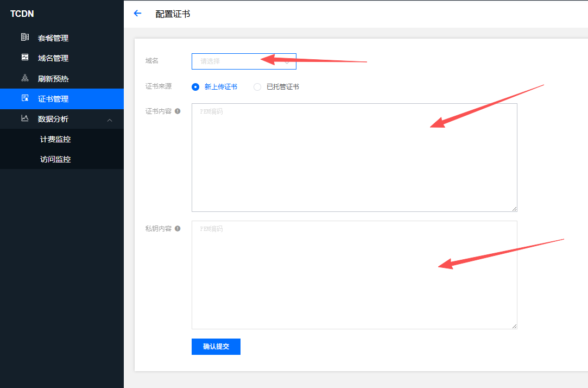The width and height of the screenshot is (588, 388).
Task: Go to 套餐管理 menu entry
Action: click(53, 38)
